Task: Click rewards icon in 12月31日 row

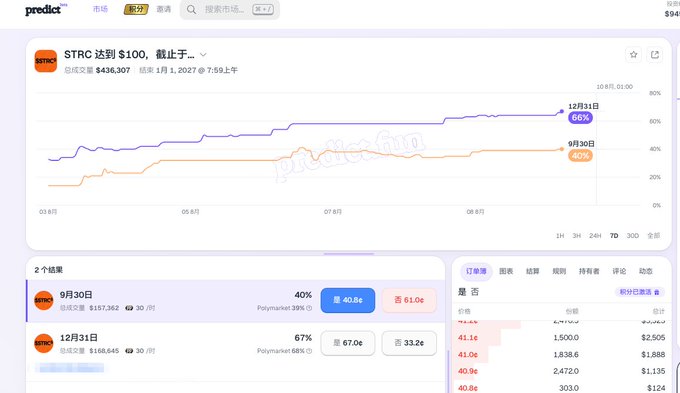Action: 129,351
